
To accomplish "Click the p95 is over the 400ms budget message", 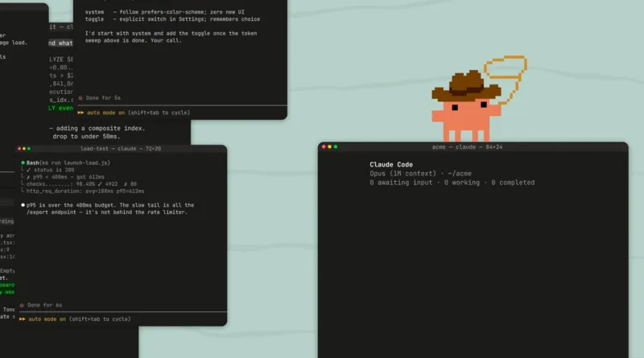I will (110, 205).
